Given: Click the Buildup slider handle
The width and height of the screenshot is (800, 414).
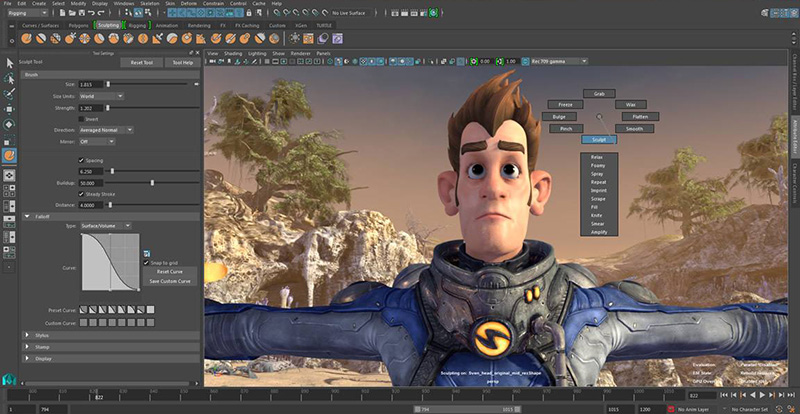Looking at the screenshot, I should (x=152, y=183).
